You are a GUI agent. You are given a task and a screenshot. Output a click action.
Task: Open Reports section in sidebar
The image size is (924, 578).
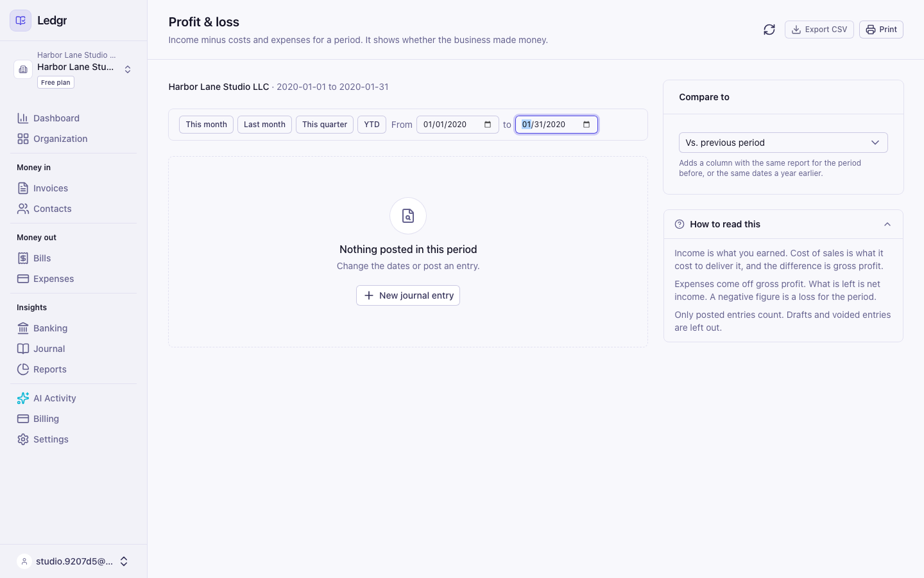pos(74,369)
